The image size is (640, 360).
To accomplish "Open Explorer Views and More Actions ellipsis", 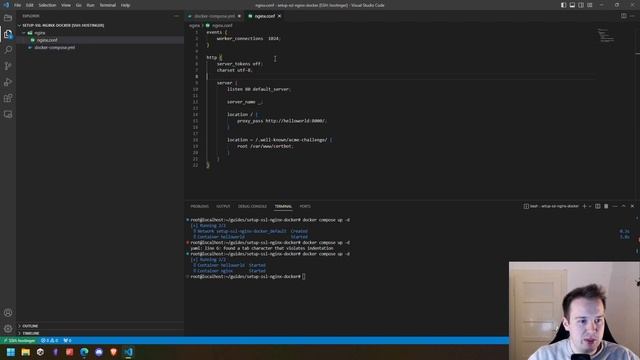I will pyautogui.click(x=176, y=16).
